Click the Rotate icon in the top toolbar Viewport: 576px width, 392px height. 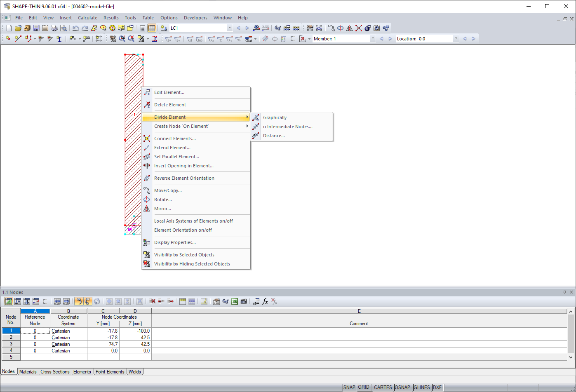340,28
